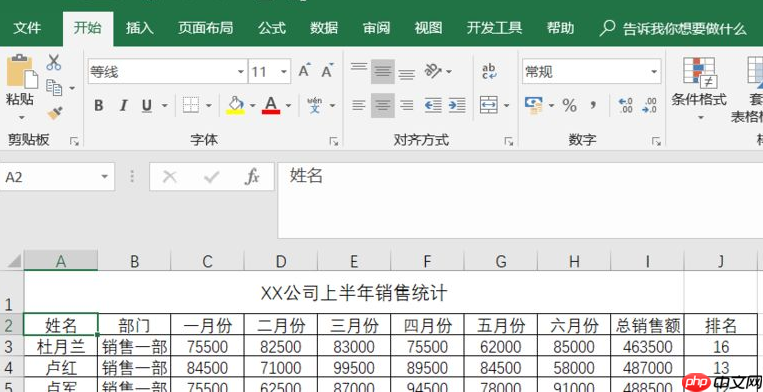Toggle underline formatting

[147, 105]
